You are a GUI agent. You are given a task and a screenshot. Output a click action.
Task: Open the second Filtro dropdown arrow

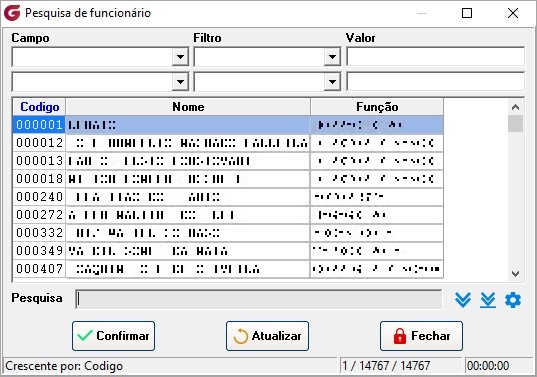pos(332,82)
